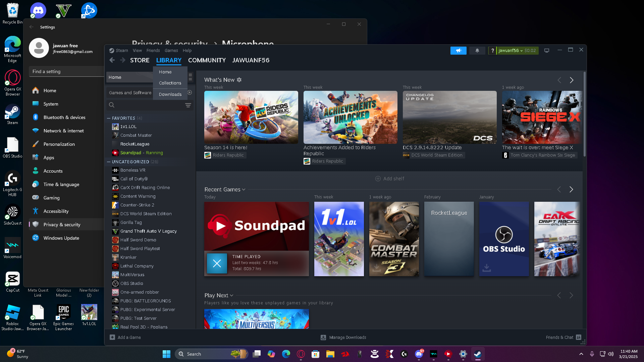The image size is (644, 362).
Task: Open the Steam notifications bell
Action: [477, 51]
